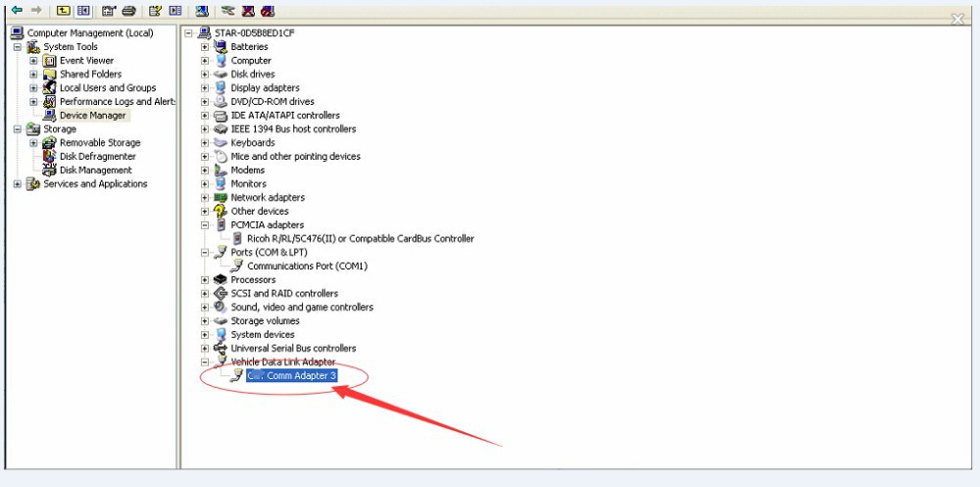This screenshot has width=980, height=487.
Task: Expand the Universal Serial Bus controllers node
Action: pyautogui.click(x=205, y=349)
